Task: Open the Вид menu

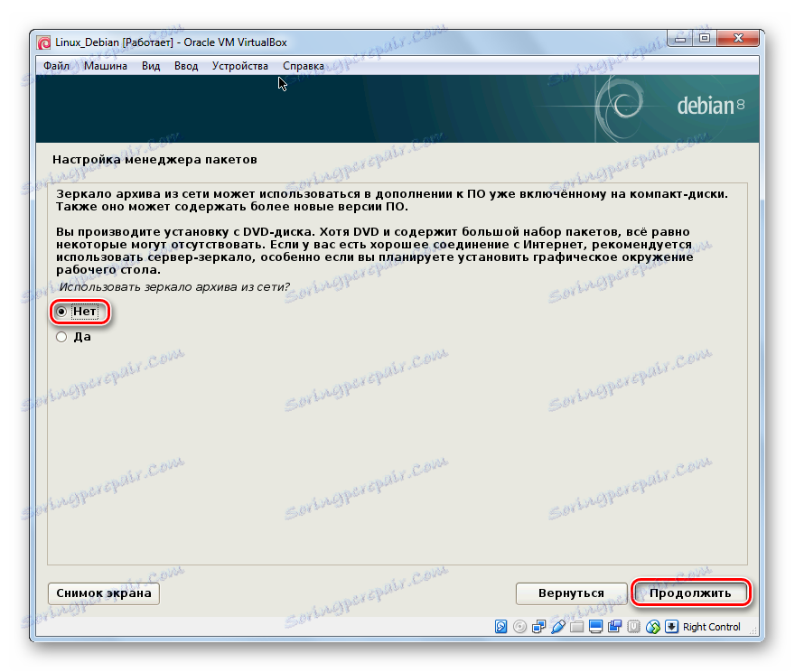Action: pos(151,66)
